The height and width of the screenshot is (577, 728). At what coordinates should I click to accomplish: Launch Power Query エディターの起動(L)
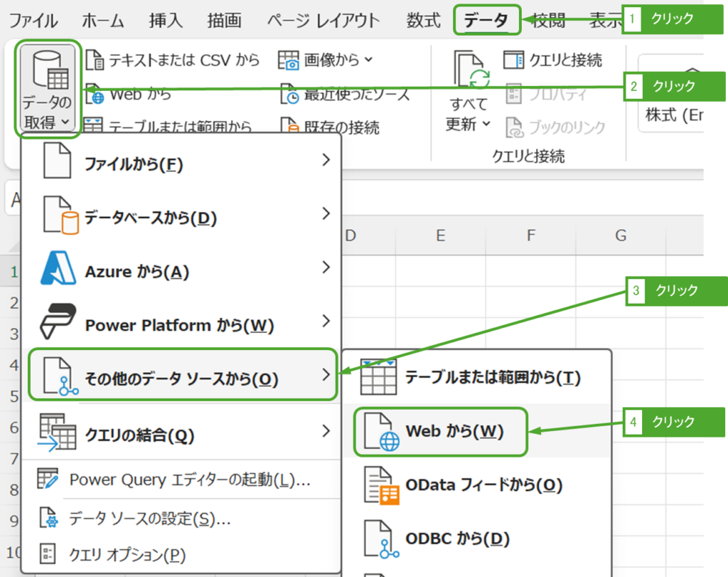pyautogui.click(x=181, y=480)
